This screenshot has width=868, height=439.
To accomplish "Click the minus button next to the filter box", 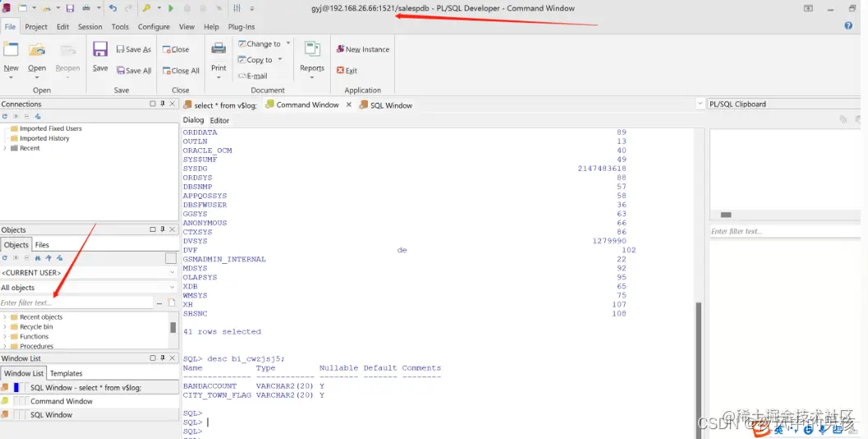I will click(159, 303).
